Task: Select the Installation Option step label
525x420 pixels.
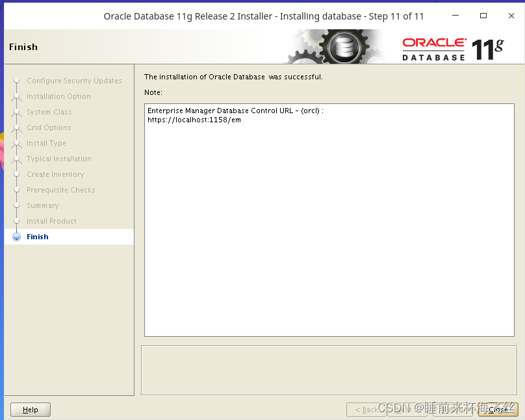Action: pos(58,96)
